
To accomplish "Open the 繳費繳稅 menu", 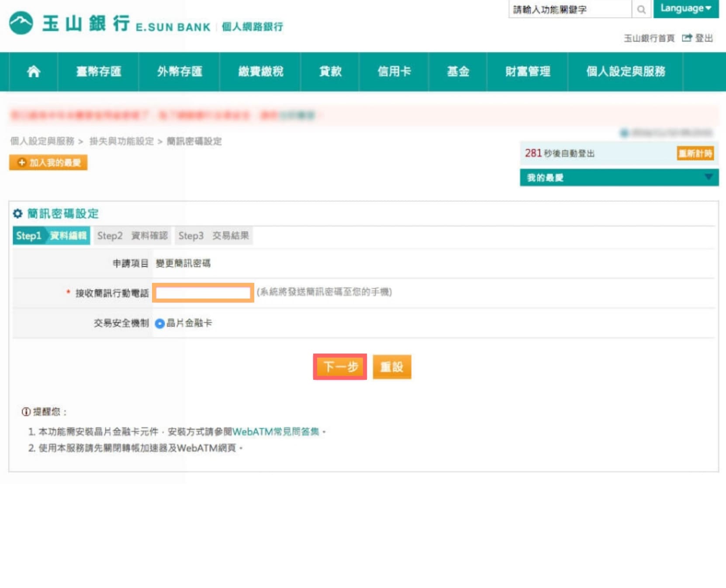I will 260,72.
